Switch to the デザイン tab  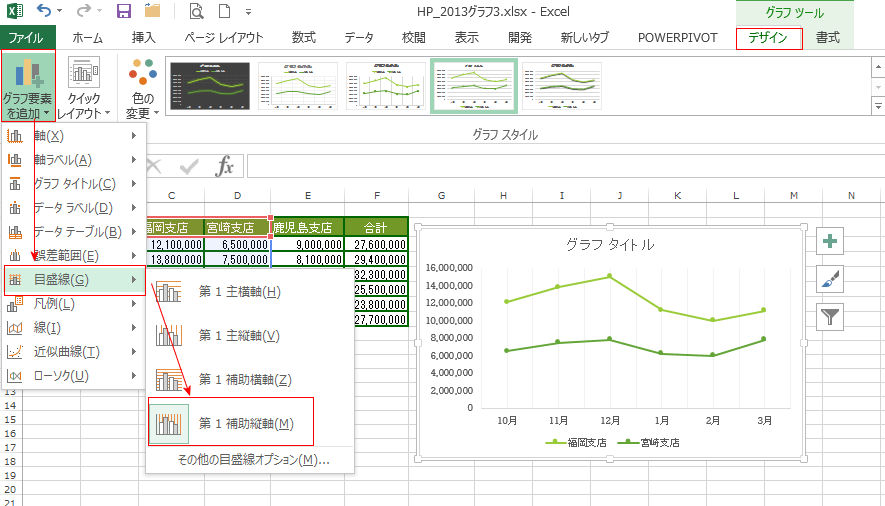coord(769,38)
